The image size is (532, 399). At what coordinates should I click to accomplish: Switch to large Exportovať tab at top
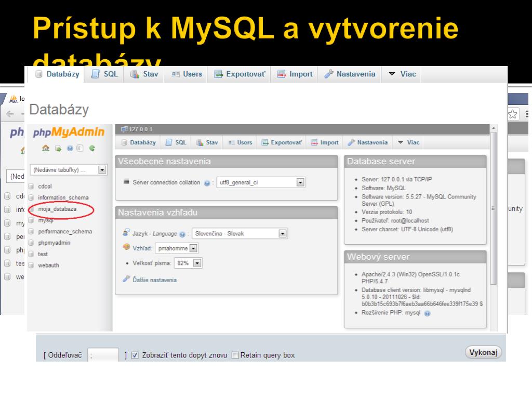click(x=240, y=74)
